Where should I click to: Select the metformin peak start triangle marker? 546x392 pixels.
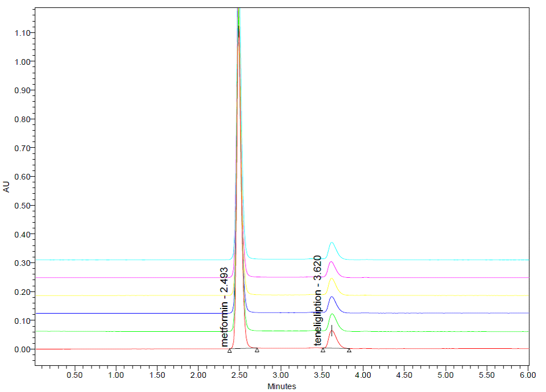[229, 351]
